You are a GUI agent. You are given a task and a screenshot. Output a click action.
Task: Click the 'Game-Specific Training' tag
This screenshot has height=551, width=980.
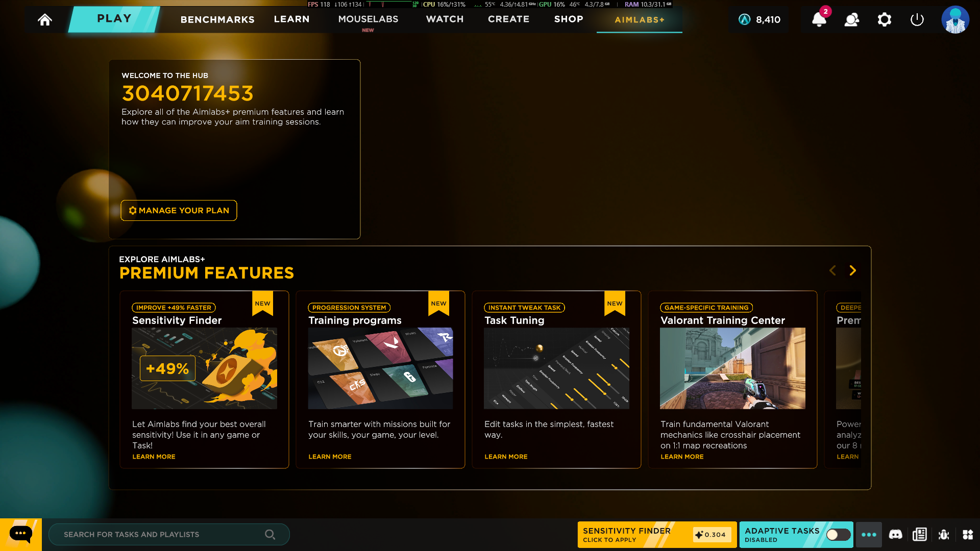tap(706, 308)
